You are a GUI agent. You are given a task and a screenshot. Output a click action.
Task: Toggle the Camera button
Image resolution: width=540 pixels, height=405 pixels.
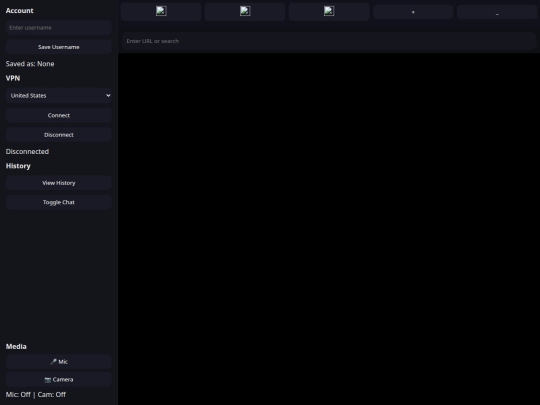pos(59,380)
